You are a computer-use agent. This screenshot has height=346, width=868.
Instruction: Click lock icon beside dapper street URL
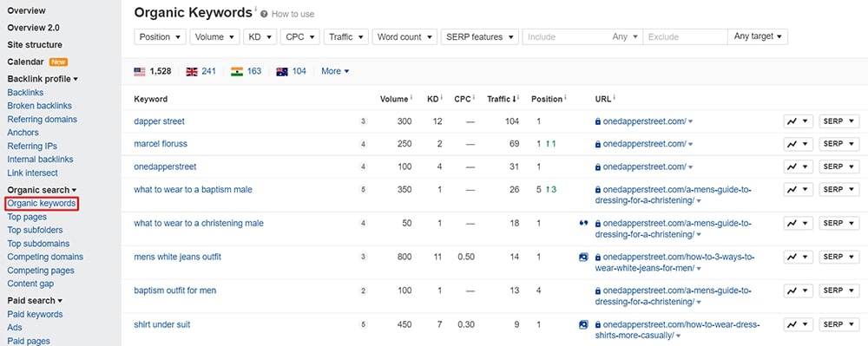click(598, 121)
